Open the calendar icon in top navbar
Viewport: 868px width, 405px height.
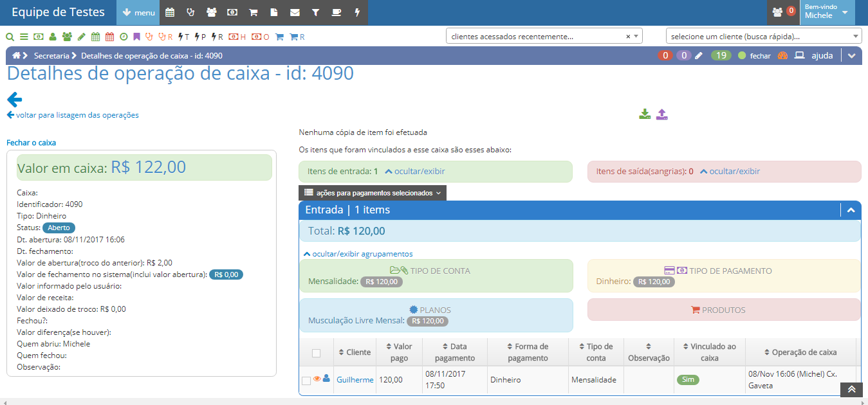(x=170, y=12)
